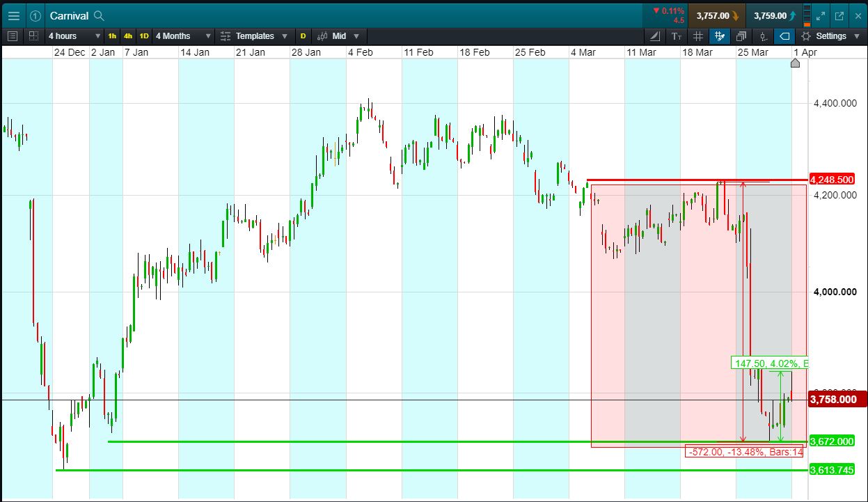Select the drawing tools triangle icon

655,36
